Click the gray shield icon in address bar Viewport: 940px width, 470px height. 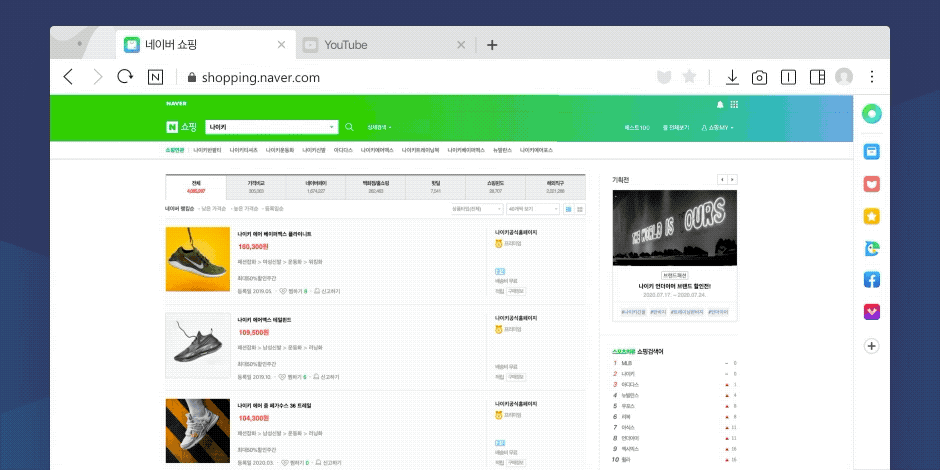[664, 77]
